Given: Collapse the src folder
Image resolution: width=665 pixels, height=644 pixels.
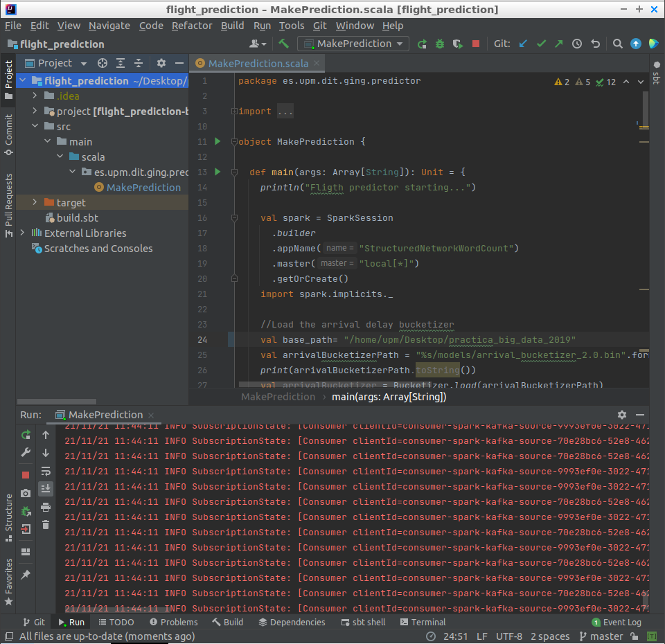Looking at the screenshot, I should click(35, 126).
